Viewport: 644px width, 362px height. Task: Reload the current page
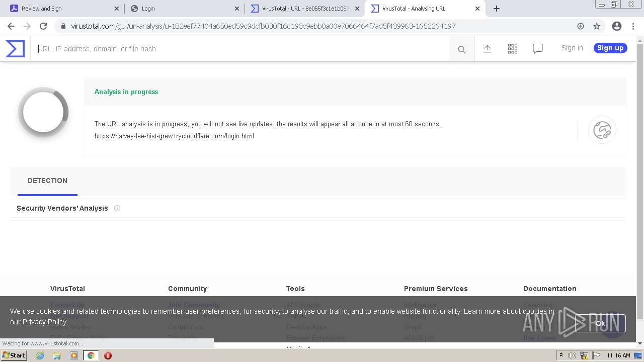tap(43, 26)
